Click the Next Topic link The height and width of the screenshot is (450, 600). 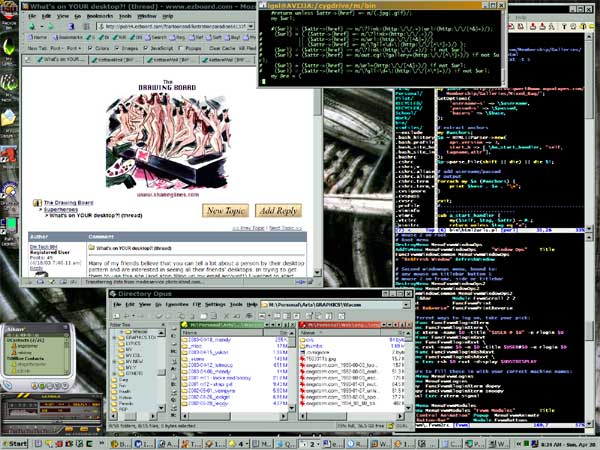pyautogui.click(x=285, y=228)
